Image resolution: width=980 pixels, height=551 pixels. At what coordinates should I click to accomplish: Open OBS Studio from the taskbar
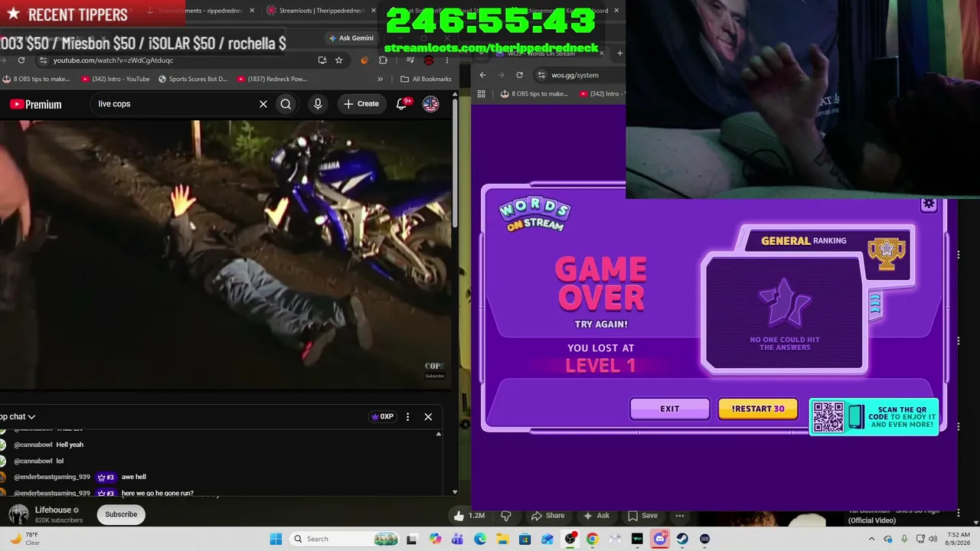click(570, 539)
